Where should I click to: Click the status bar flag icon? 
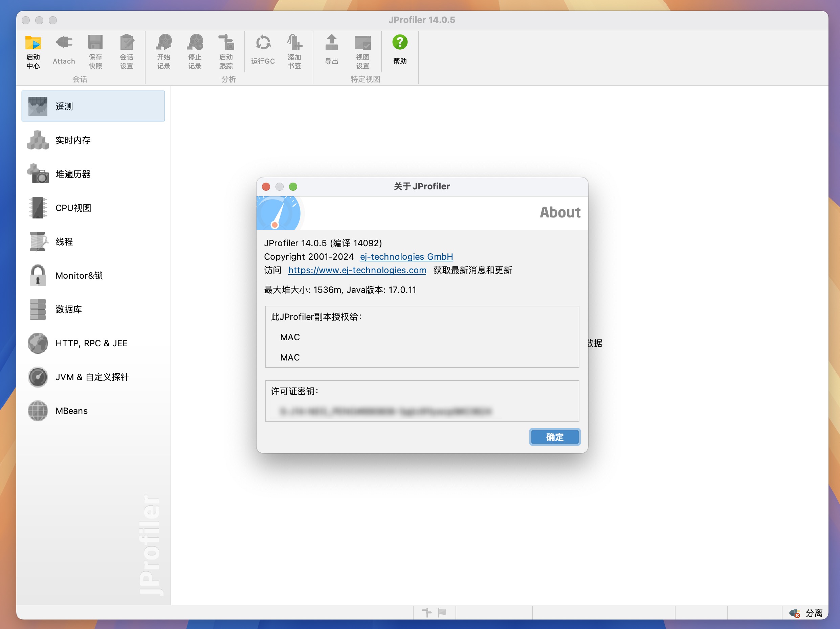pyautogui.click(x=442, y=612)
